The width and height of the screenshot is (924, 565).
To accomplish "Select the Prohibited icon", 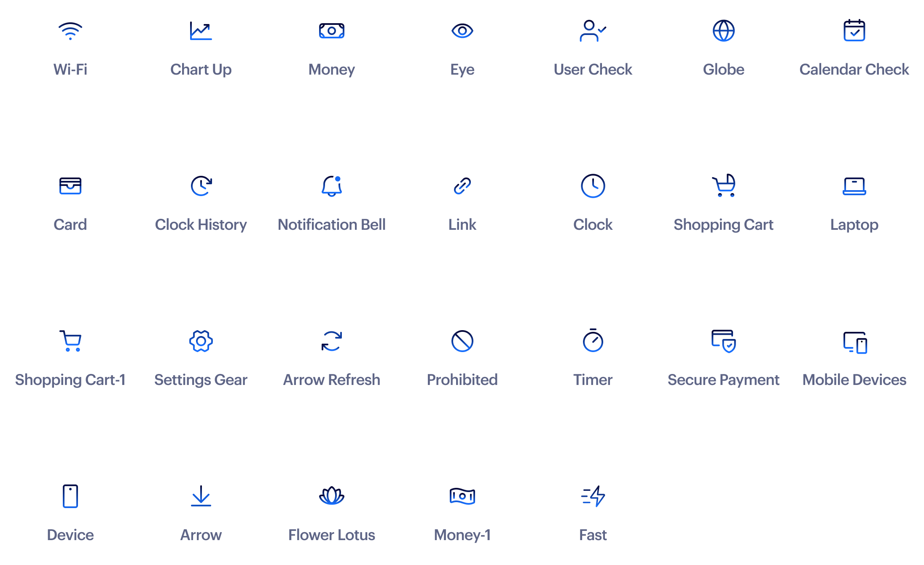I will (462, 341).
